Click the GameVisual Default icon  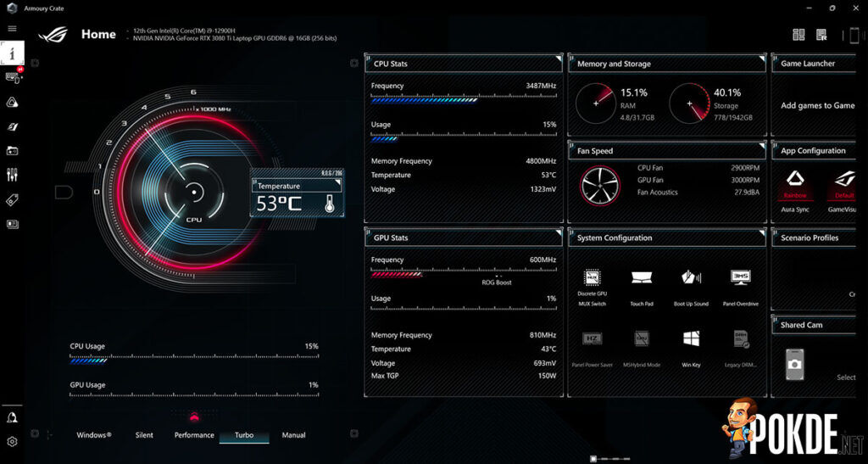pos(845,179)
